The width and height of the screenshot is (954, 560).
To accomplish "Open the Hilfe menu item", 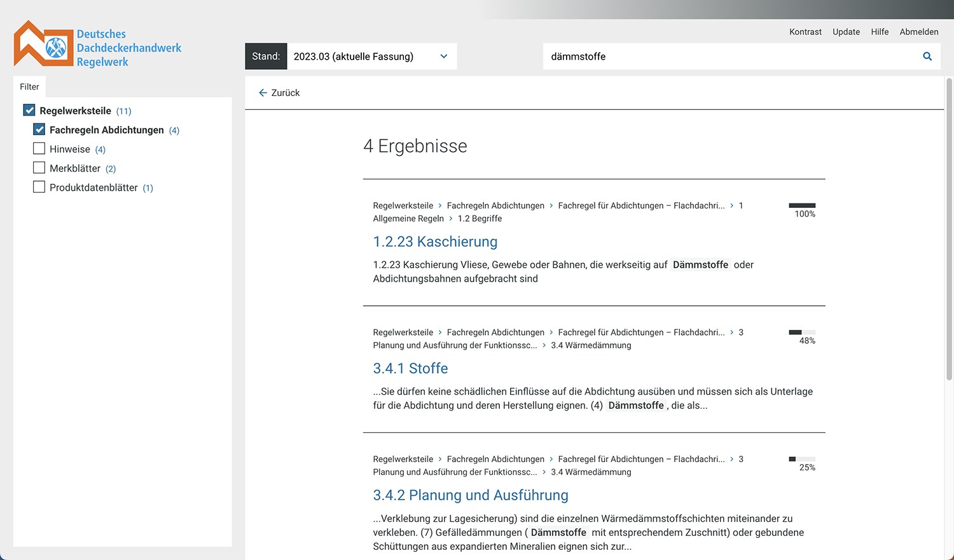I will pos(880,32).
